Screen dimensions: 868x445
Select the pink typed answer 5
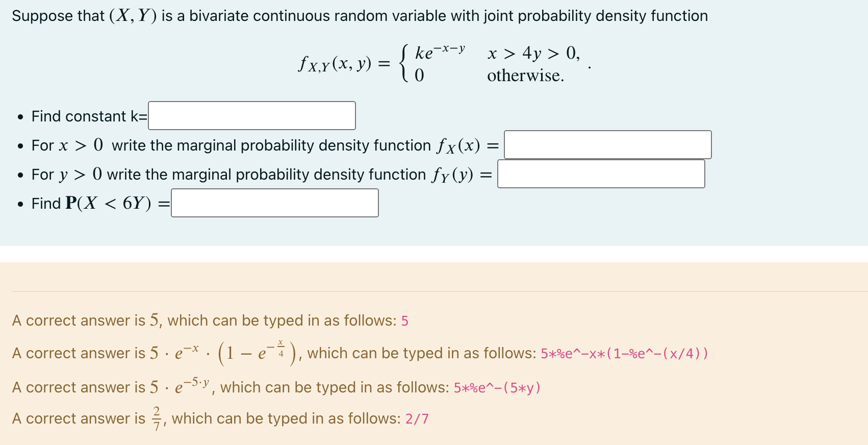404,321
